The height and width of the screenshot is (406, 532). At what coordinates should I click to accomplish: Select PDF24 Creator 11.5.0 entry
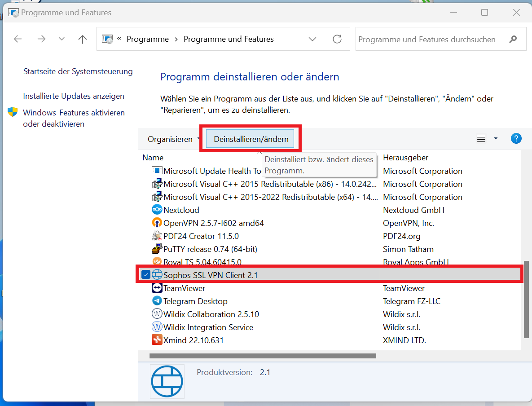(x=201, y=236)
